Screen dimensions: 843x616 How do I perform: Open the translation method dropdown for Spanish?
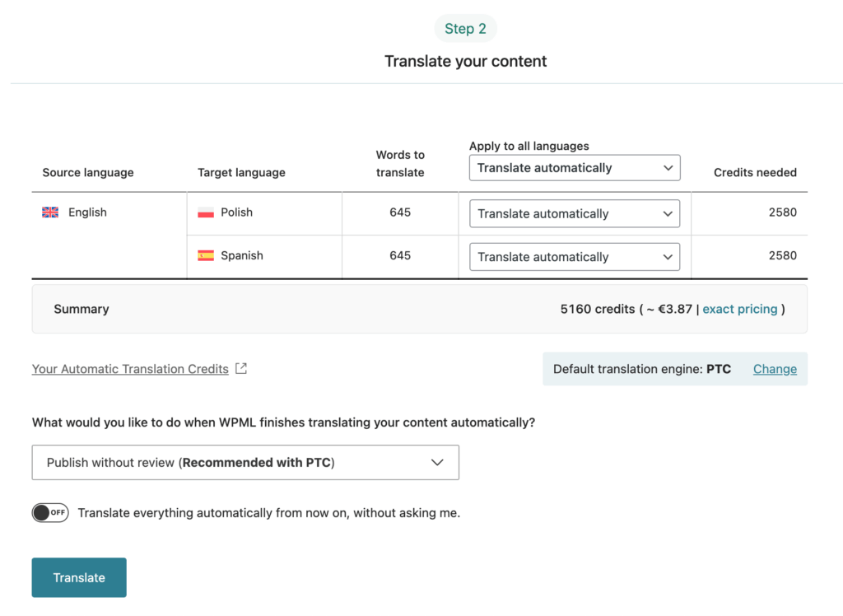point(574,256)
